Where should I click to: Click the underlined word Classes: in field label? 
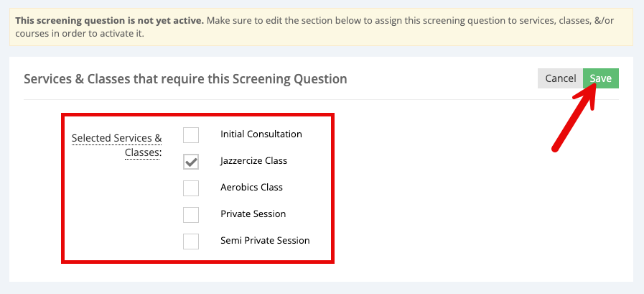point(144,152)
